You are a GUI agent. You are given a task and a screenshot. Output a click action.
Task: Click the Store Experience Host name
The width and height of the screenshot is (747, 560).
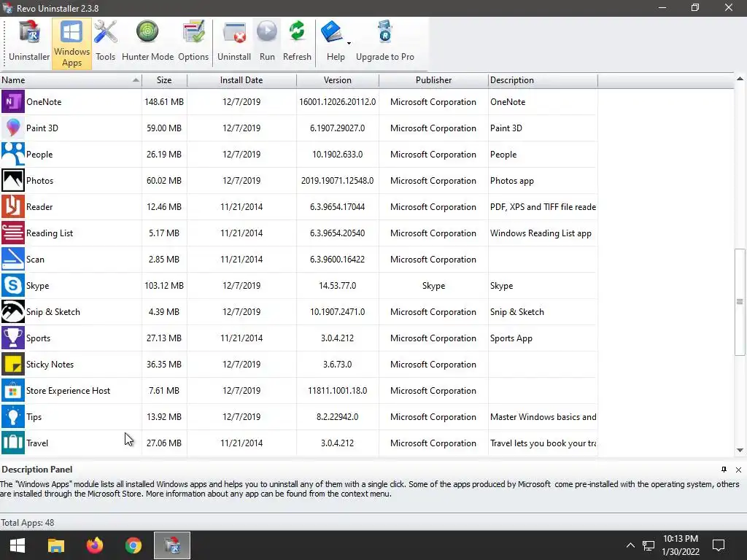point(68,391)
